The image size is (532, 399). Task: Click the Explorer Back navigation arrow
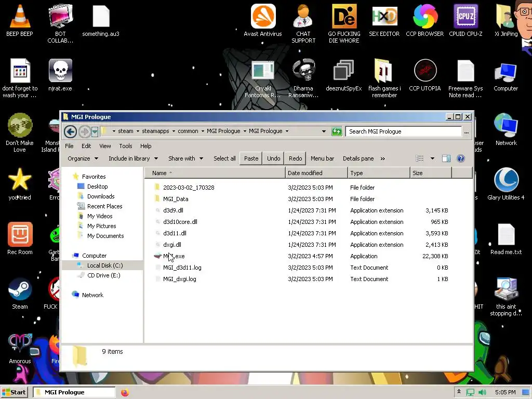70,131
